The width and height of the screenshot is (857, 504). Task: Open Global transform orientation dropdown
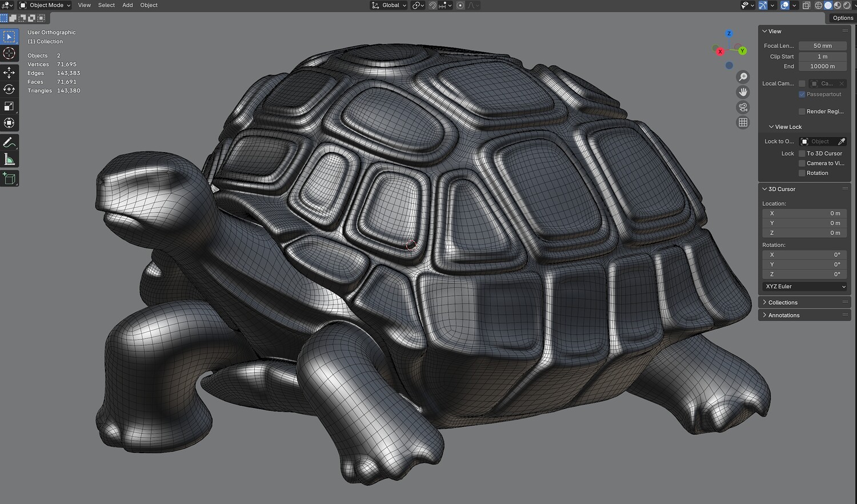[389, 5]
